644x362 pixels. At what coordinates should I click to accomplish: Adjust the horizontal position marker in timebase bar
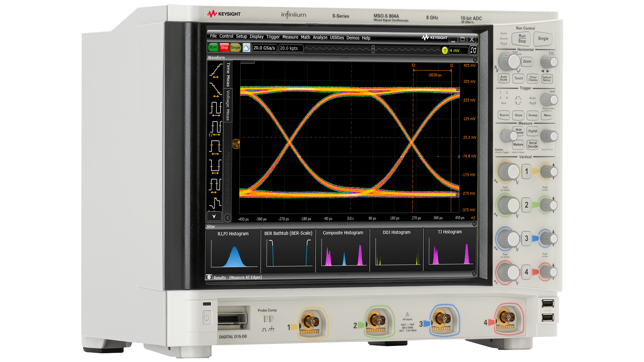point(373,49)
